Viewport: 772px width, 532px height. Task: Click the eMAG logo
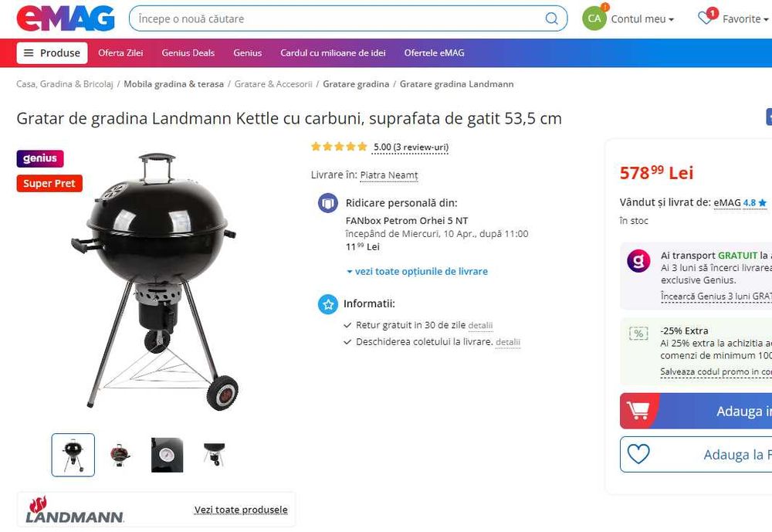point(66,18)
